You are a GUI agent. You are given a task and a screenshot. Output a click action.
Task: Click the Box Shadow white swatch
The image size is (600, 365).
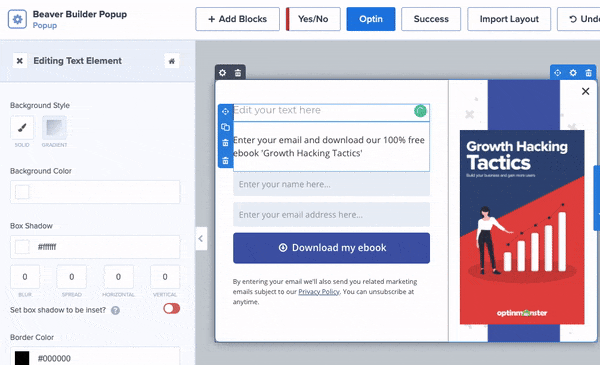(x=22, y=247)
